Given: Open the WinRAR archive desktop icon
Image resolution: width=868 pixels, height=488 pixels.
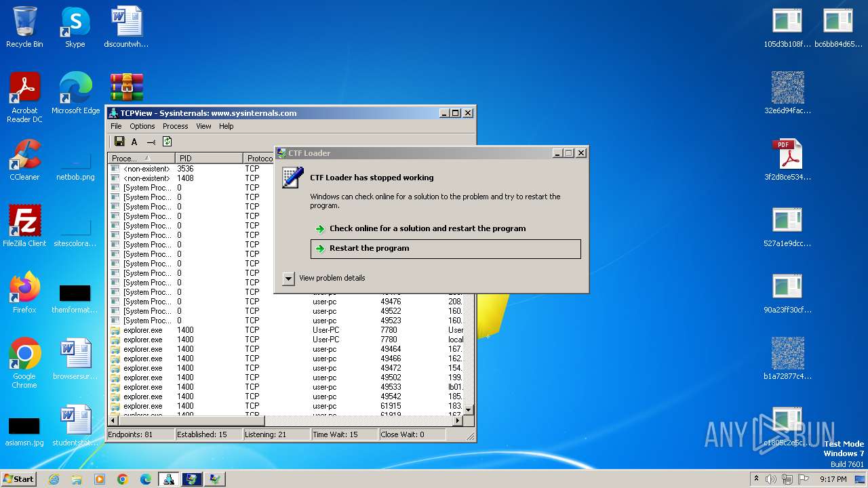Looking at the screenshot, I should [x=127, y=87].
